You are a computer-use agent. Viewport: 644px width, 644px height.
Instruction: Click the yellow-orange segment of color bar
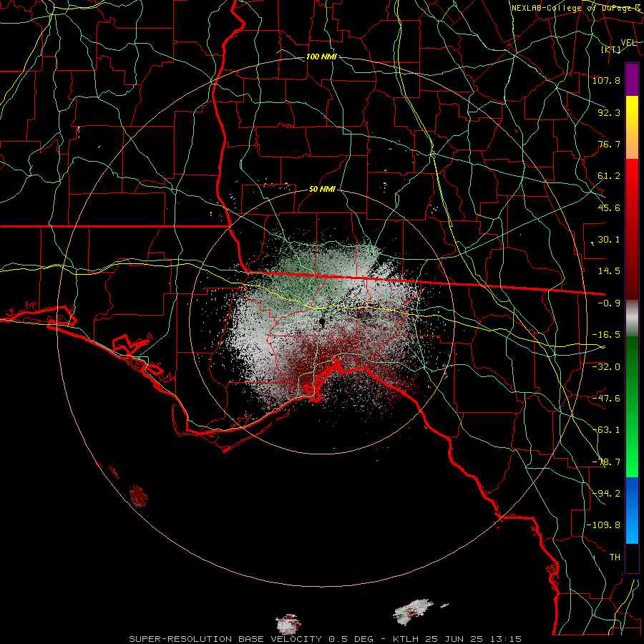pyautogui.click(x=632, y=127)
